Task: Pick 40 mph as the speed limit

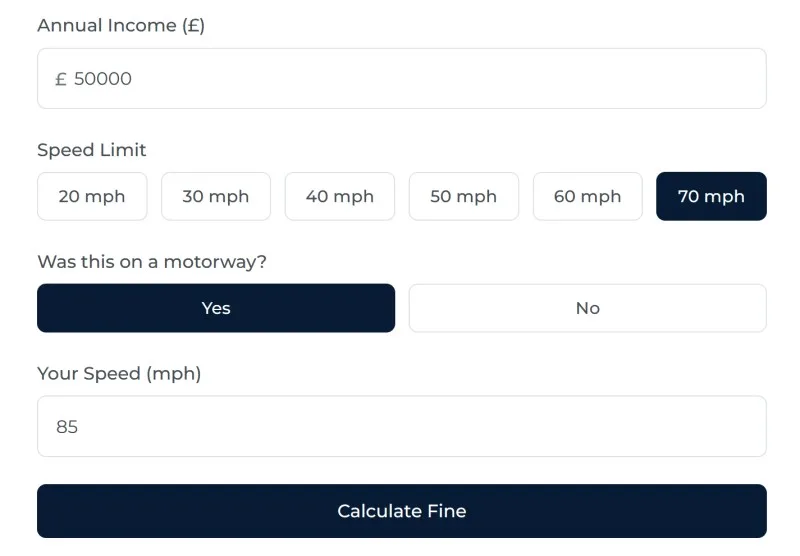Action: [x=340, y=196]
